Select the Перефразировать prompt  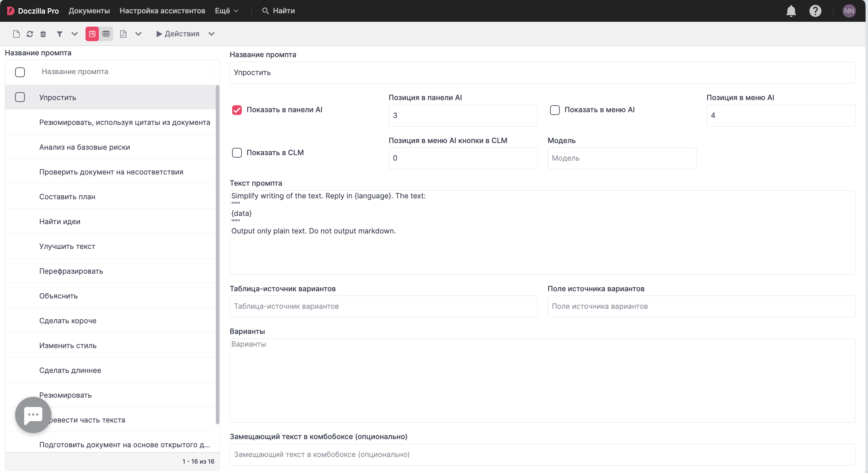(111, 271)
